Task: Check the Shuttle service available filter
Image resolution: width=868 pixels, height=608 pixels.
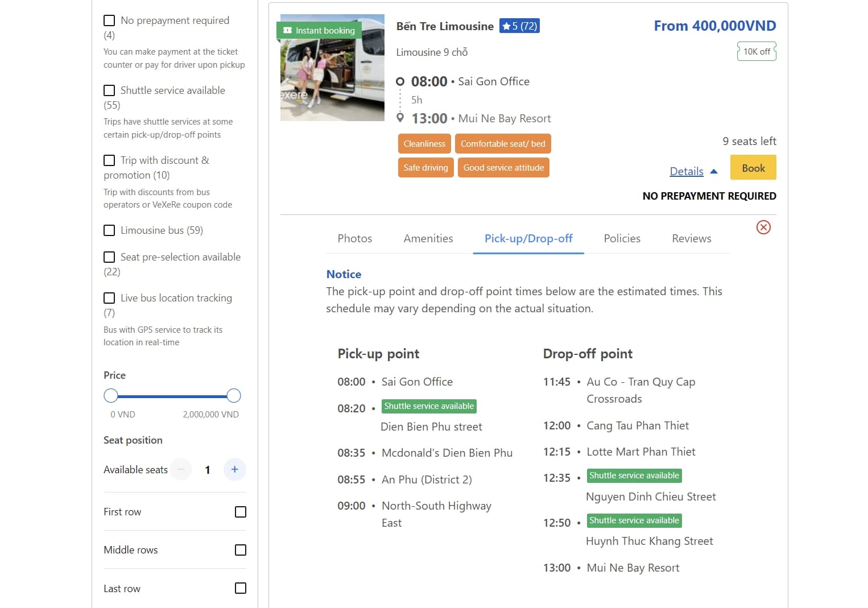Action: click(x=109, y=90)
